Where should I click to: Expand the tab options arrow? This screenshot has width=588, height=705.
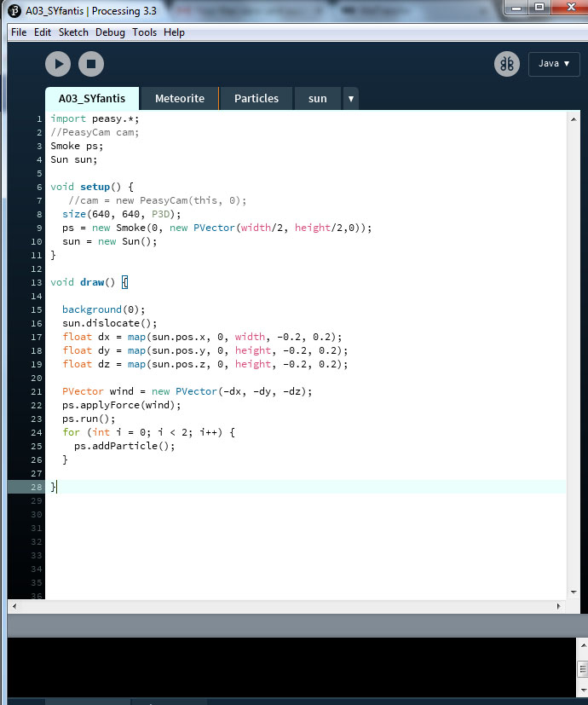pos(350,99)
